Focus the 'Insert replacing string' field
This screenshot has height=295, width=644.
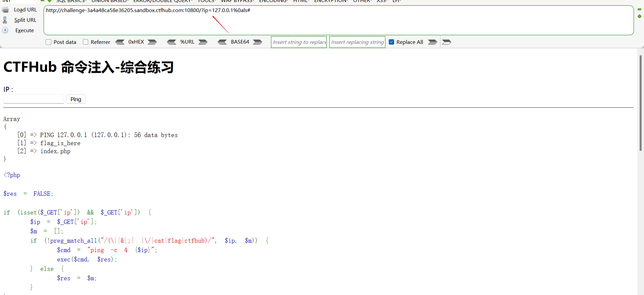357,42
